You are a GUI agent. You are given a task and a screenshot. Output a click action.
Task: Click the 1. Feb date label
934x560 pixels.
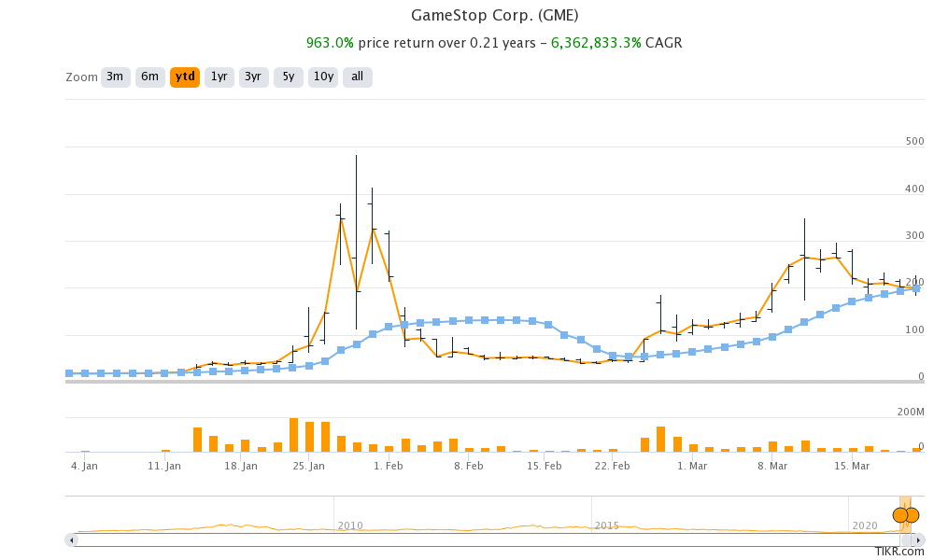tap(389, 466)
